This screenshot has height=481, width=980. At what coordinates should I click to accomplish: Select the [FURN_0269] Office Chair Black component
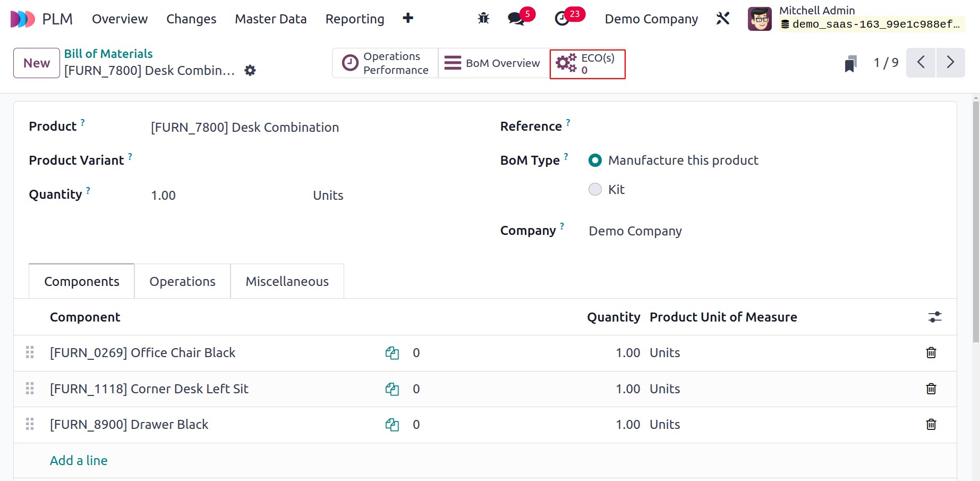pos(142,353)
